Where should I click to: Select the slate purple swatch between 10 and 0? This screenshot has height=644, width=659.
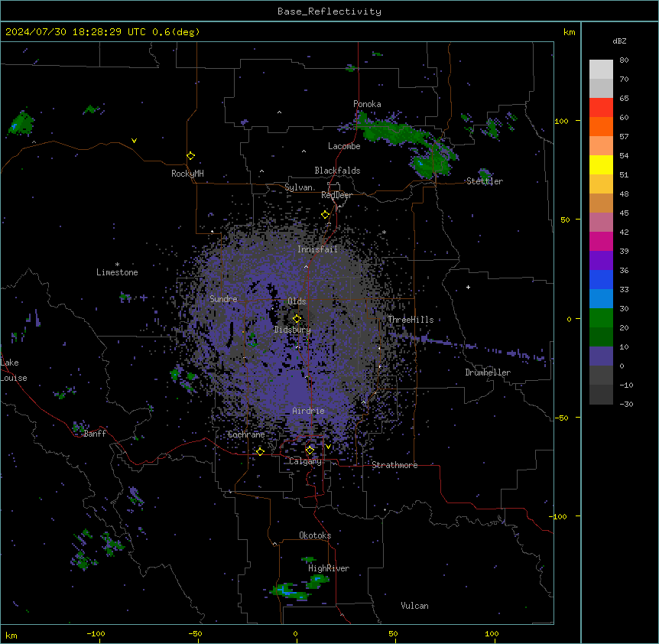click(x=601, y=356)
